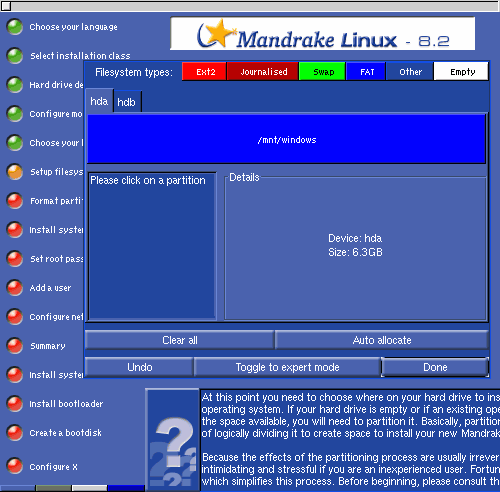Toggle to expert mode
The height and width of the screenshot is (492, 500).
pos(287,367)
